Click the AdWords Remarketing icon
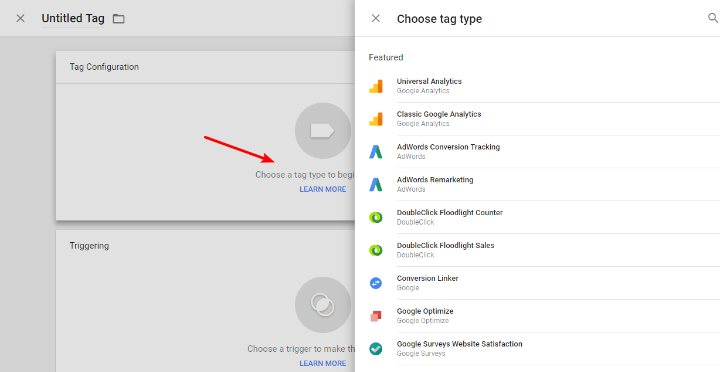Image resolution: width=720 pixels, height=372 pixels. [376, 184]
